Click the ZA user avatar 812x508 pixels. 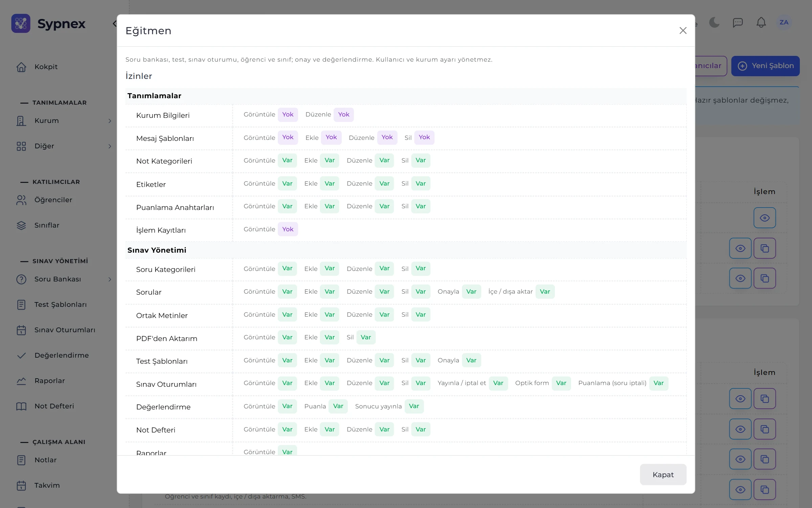pos(784,22)
